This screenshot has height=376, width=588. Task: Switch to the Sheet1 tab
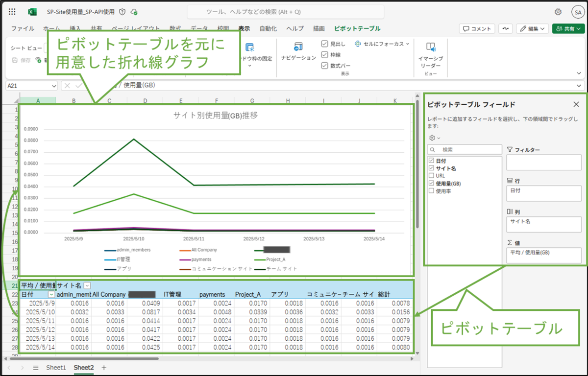(x=56, y=367)
